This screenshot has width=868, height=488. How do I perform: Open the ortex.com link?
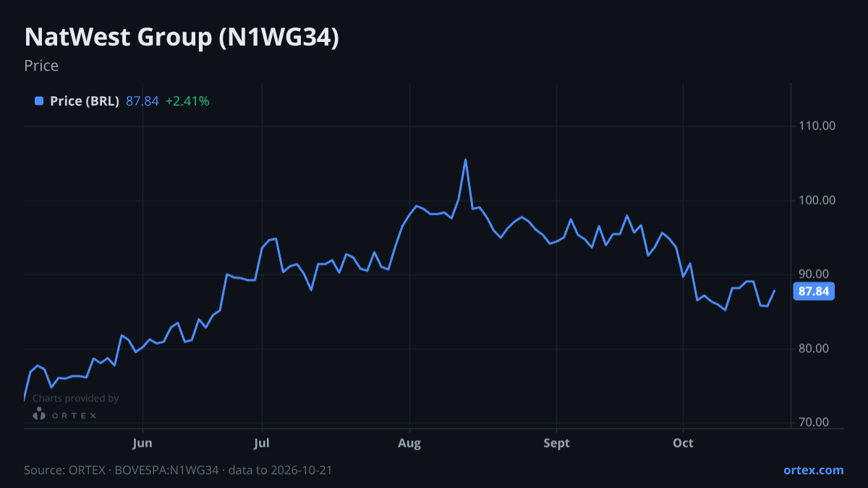coord(814,470)
